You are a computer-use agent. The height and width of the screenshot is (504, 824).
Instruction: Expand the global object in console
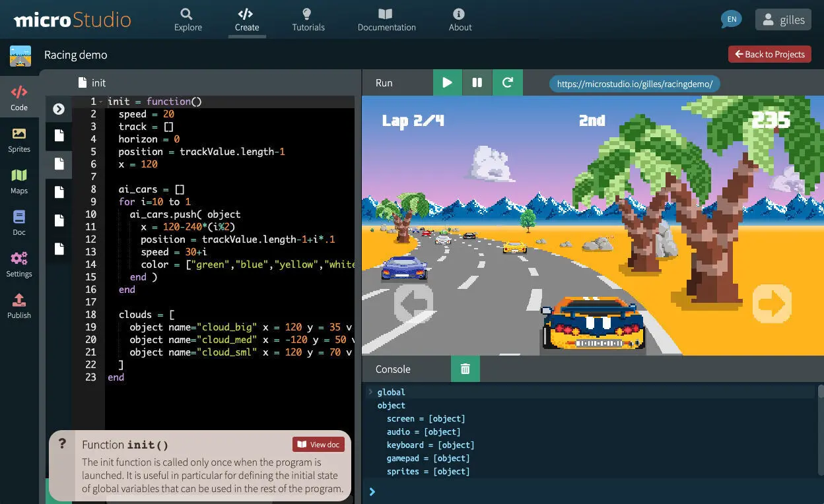(x=370, y=392)
